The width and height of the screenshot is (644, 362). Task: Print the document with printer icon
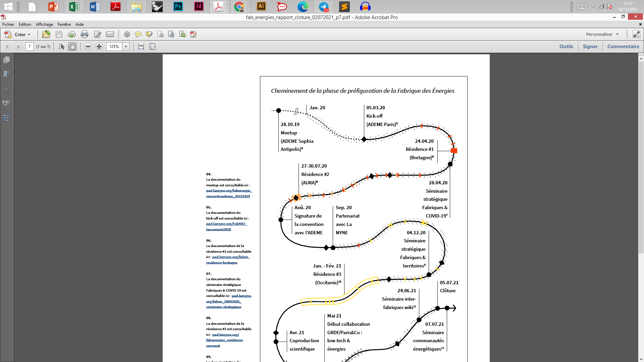pyautogui.click(x=85, y=34)
